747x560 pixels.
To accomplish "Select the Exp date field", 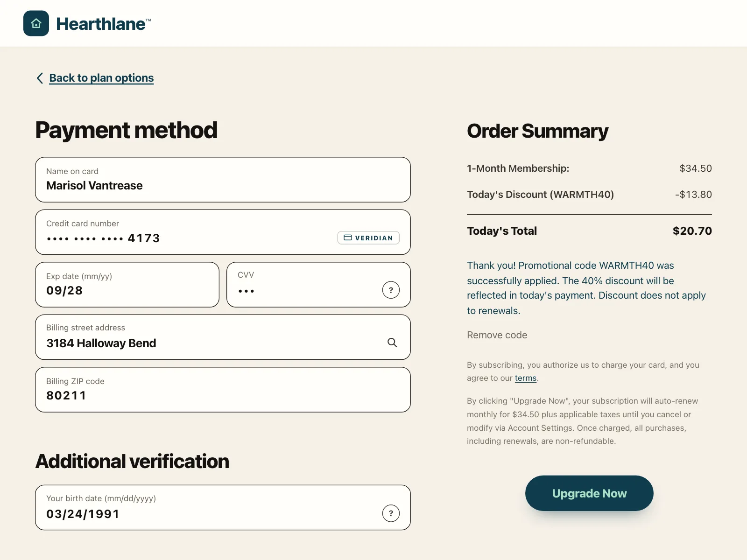I will 127,285.
